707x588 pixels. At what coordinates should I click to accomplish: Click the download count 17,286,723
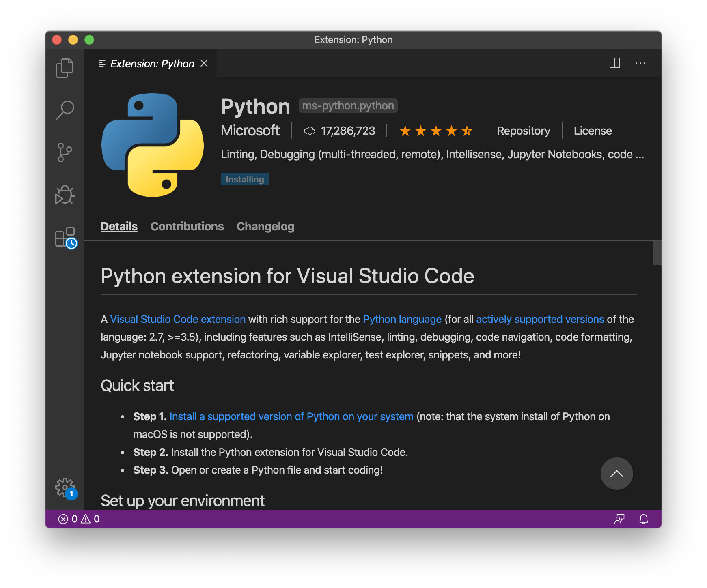(340, 131)
